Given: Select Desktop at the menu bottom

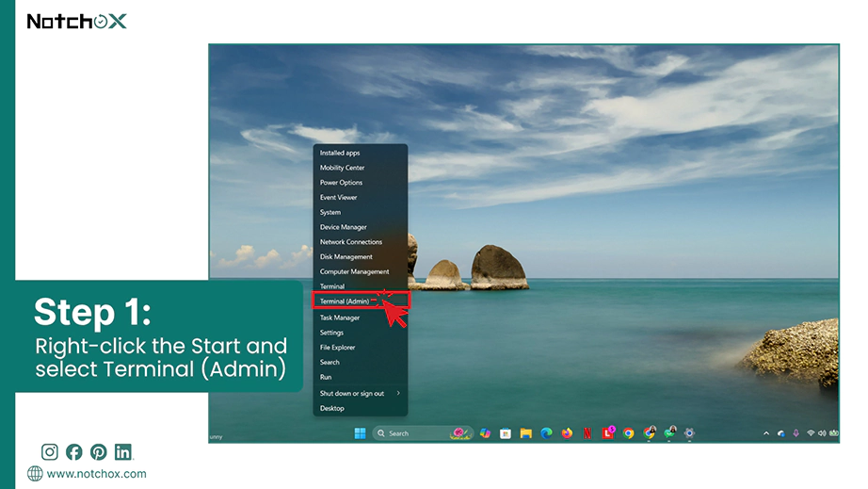Looking at the screenshot, I should click(x=361, y=409).
